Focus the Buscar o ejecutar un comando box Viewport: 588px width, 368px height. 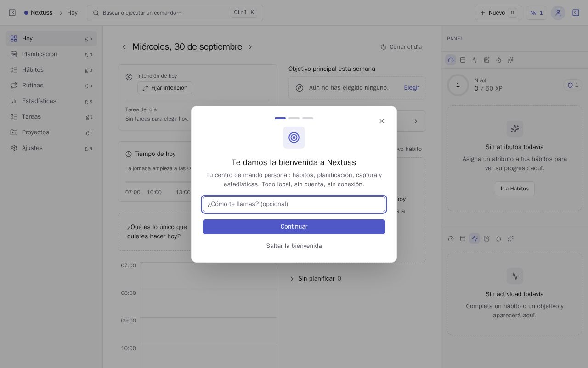175,13
